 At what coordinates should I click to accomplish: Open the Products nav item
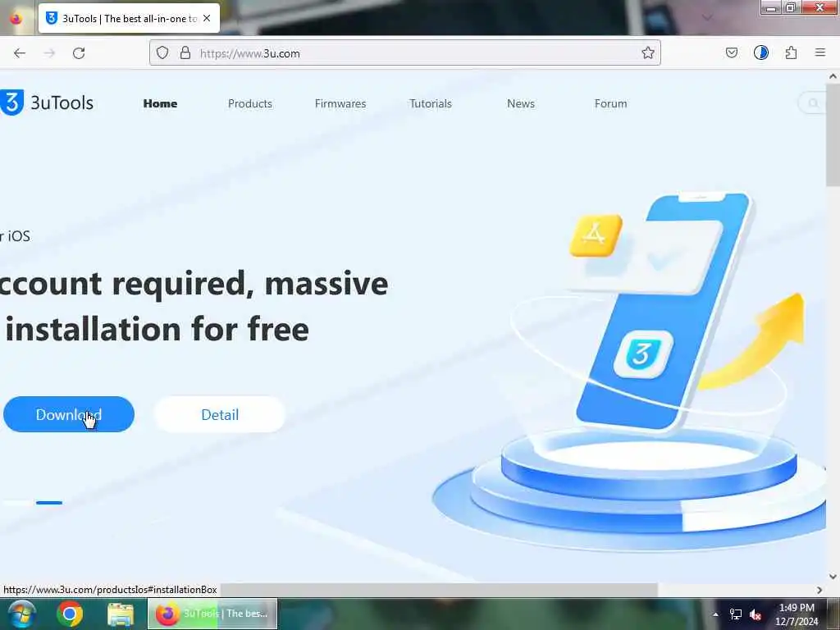tap(250, 103)
